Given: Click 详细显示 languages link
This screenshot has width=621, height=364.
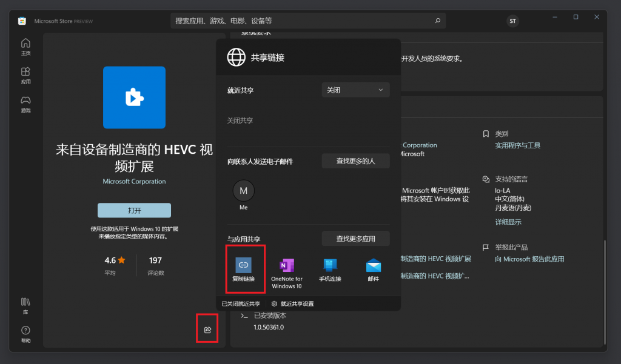Looking at the screenshot, I should tap(508, 222).
